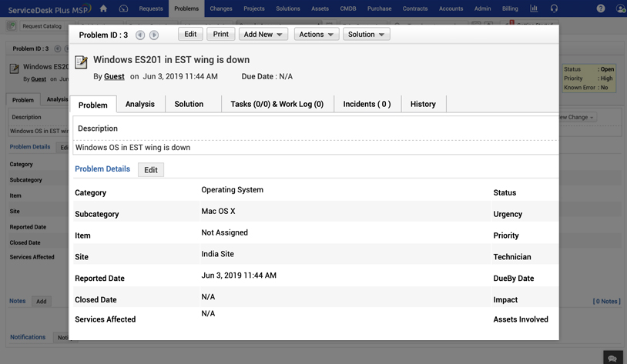The height and width of the screenshot is (364, 627).
Task: Click the headset support icon
Action: pos(554,8)
